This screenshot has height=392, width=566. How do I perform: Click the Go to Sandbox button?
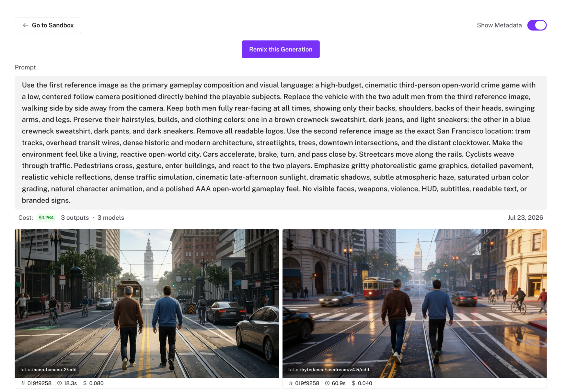(48, 25)
